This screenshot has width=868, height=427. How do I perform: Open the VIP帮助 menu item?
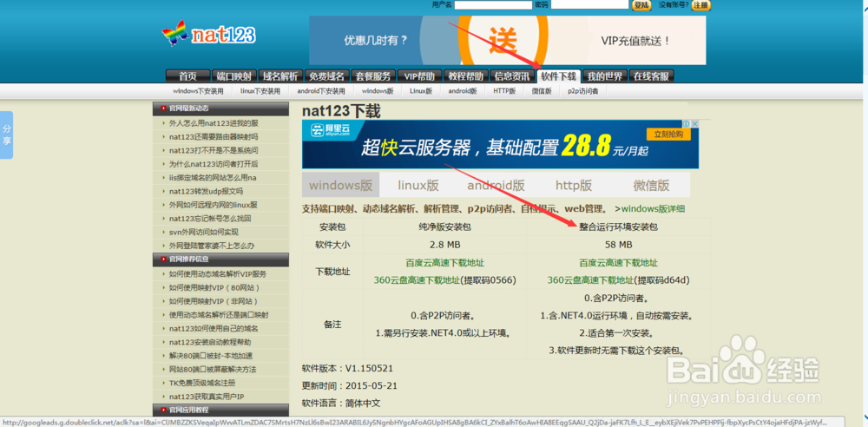point(419,76)
